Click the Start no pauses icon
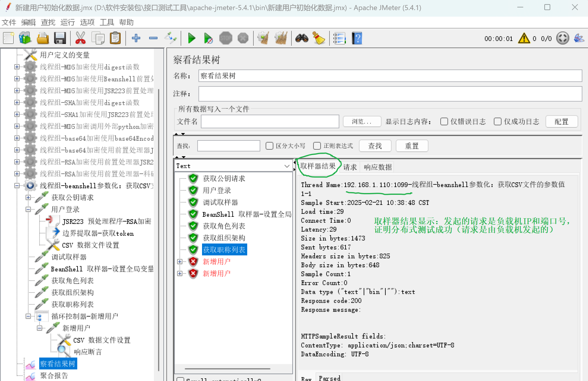Screen dimensions: 588x381 pos(208,38)
